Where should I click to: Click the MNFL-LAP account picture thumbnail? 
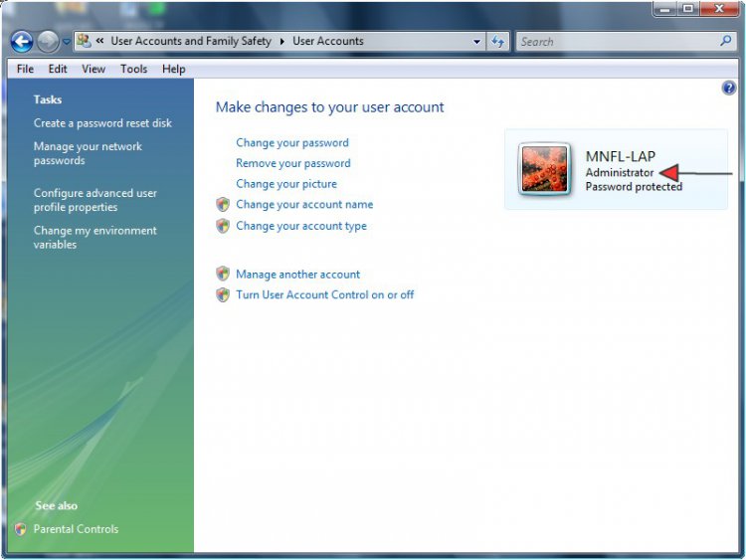coord(545,168)
